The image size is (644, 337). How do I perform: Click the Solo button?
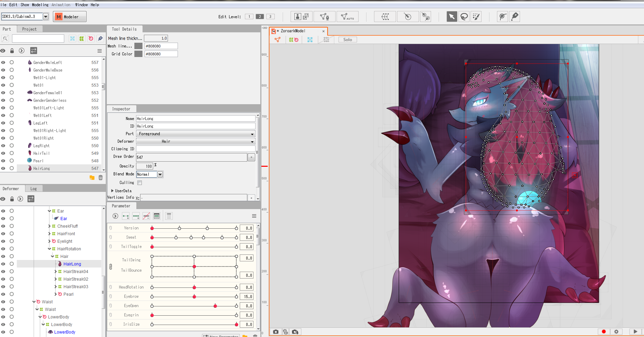(x=348, y=40)
